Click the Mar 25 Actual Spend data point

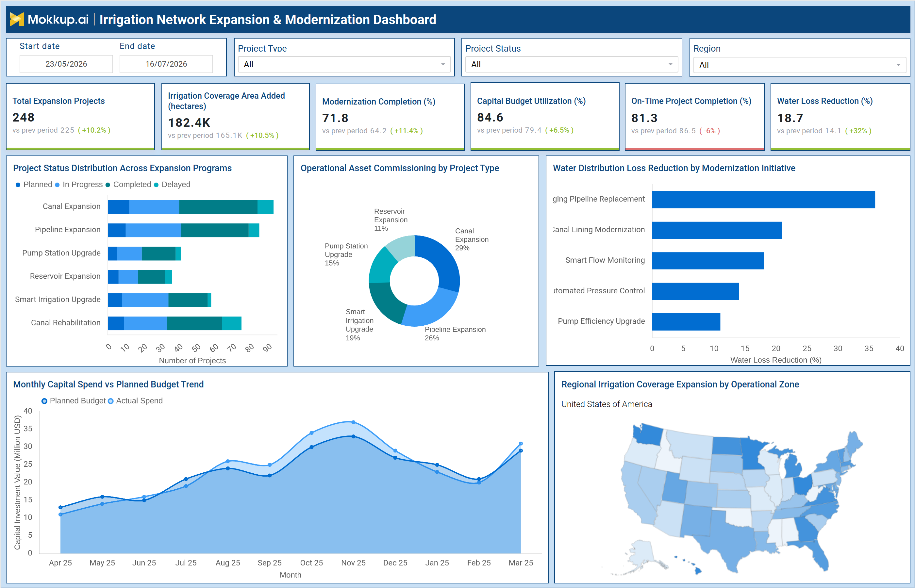click(521, 444)
